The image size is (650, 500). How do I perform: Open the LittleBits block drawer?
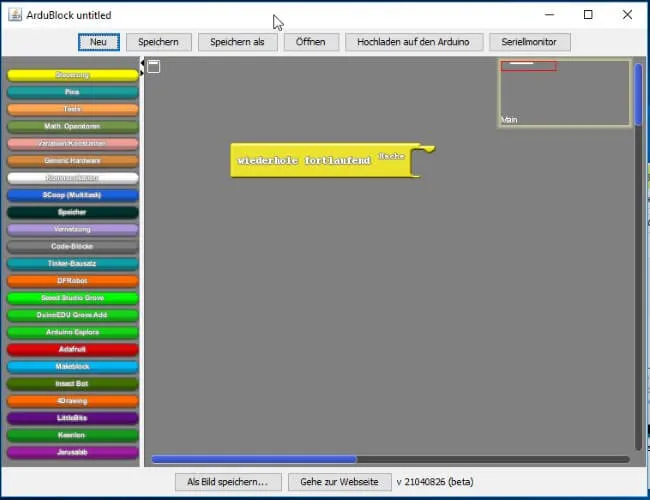point(73,418)
